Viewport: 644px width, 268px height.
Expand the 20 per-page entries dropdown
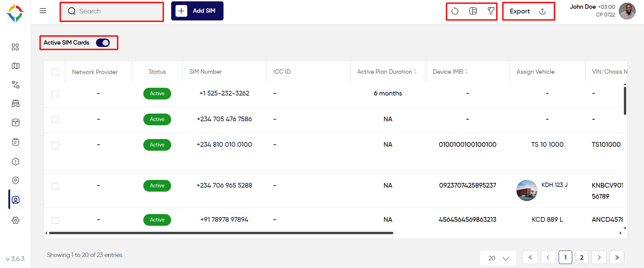click(498, 258)
